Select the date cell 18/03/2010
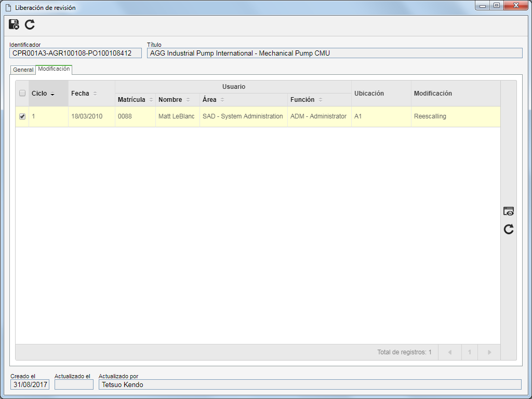The width and height of the screenshot is (532, 399). [91, 116]
